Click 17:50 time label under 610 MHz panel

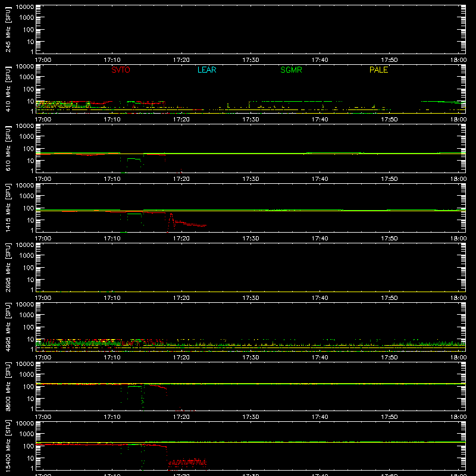tap(389, 179)
